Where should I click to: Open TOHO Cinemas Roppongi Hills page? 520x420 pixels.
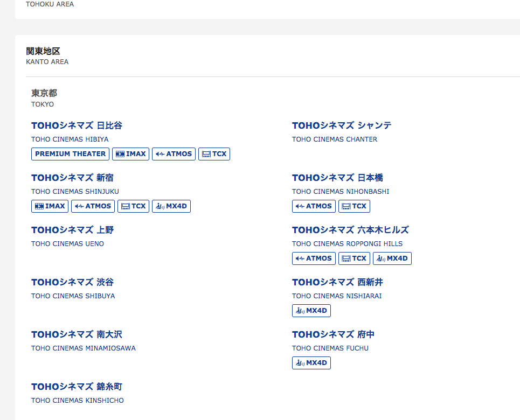click(x=350, y=230)
